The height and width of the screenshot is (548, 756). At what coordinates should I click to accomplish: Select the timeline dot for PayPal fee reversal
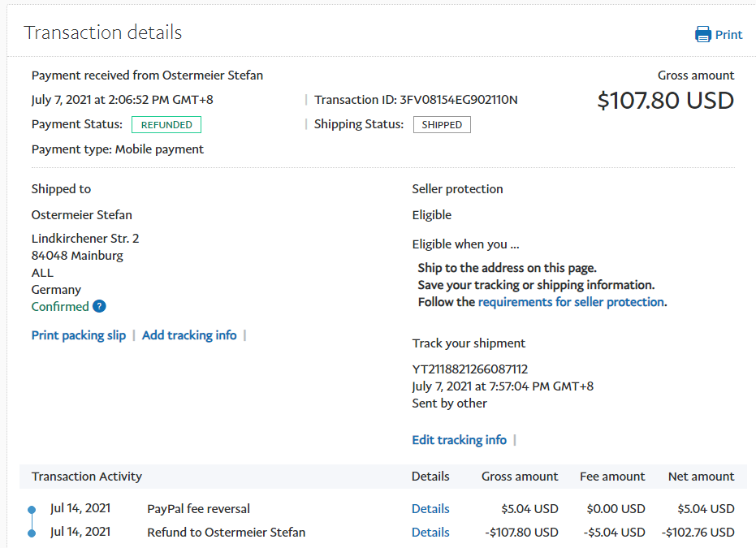tap(32, 510)
